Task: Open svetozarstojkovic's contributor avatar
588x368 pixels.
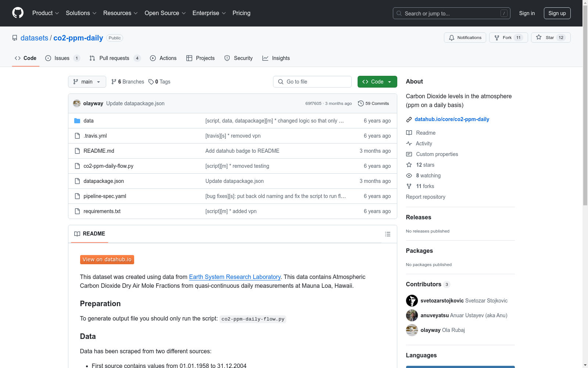Action: tap(412, 301)
